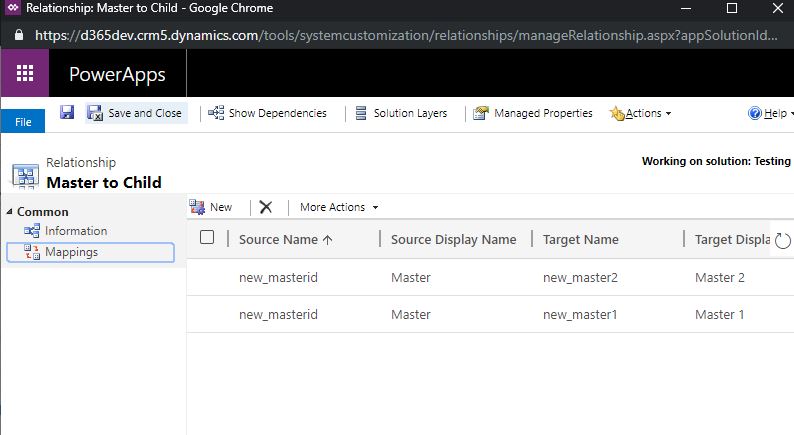
Task: Sort by Source Name column
Action: click(286, 239)
